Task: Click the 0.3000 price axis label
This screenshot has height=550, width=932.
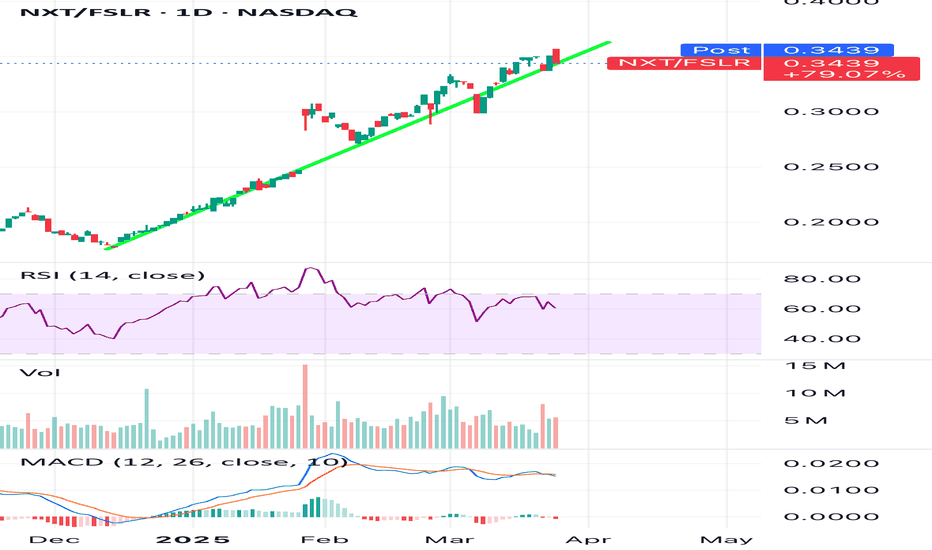Action: coord(831,112)
